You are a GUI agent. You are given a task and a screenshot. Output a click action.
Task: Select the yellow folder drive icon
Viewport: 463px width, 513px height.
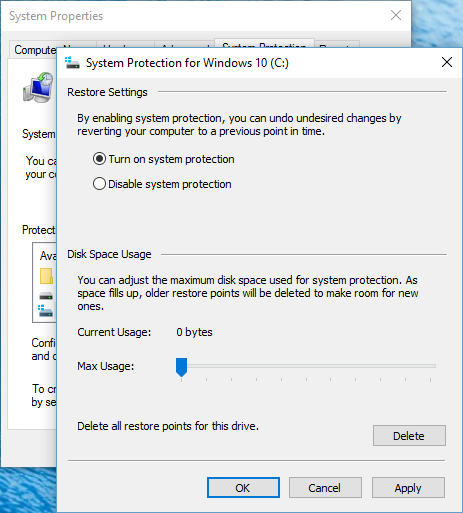click(46, 276)
